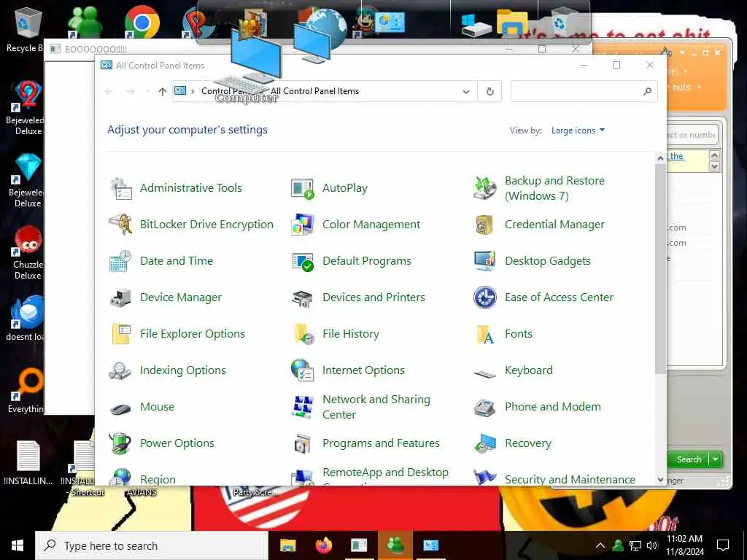Switch to green messenger taskbar button
747x560 pixels.
(x=395, y=545)
